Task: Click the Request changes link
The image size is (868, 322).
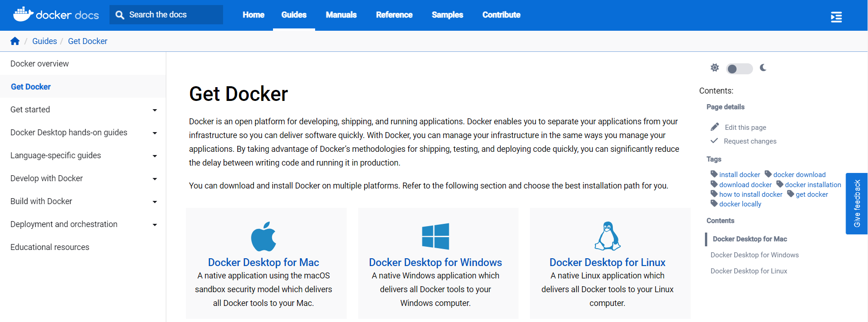Action: 750,141
